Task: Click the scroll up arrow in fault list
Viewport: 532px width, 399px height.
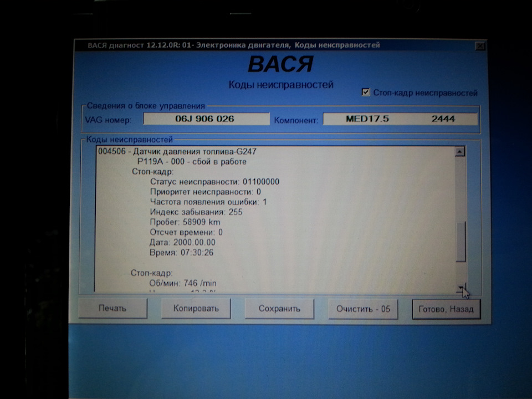Action: 460,151
